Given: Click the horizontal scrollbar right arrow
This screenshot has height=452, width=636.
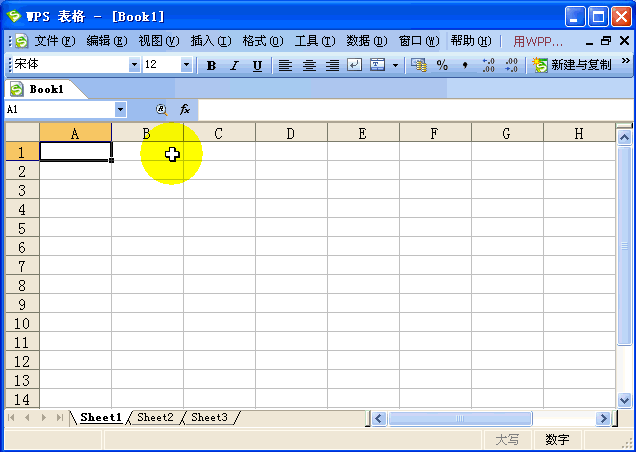Looking at the screenshot, I should [x=603, y=418].
